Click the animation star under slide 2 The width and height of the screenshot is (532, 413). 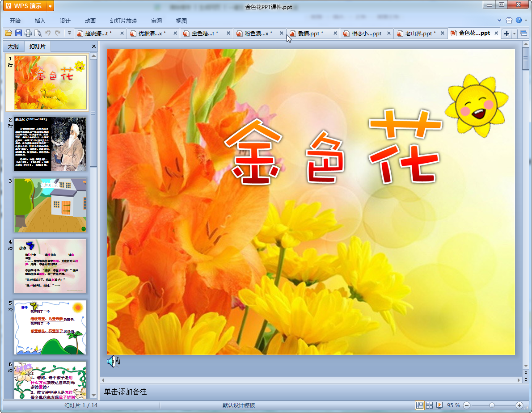point(10,126)
